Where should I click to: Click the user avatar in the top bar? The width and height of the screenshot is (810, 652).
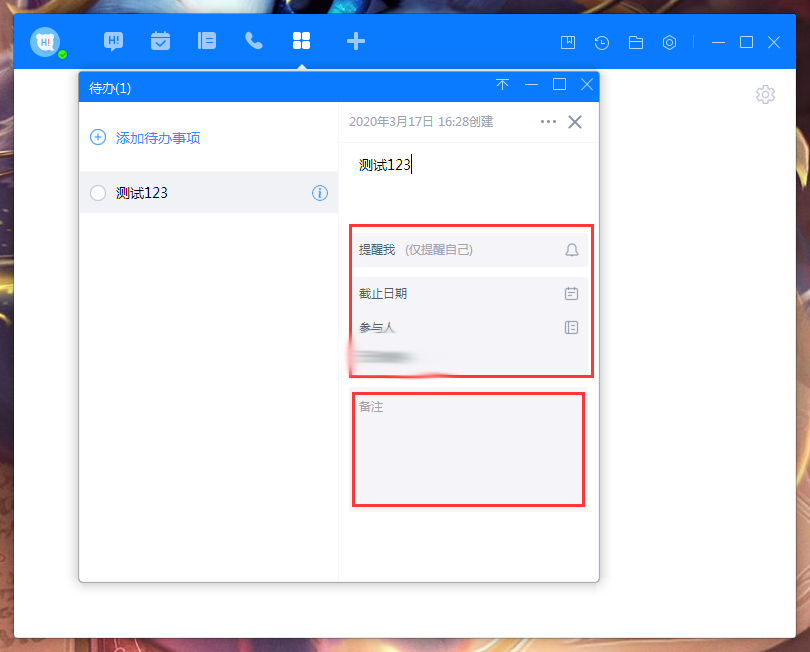tap(44, 41)
